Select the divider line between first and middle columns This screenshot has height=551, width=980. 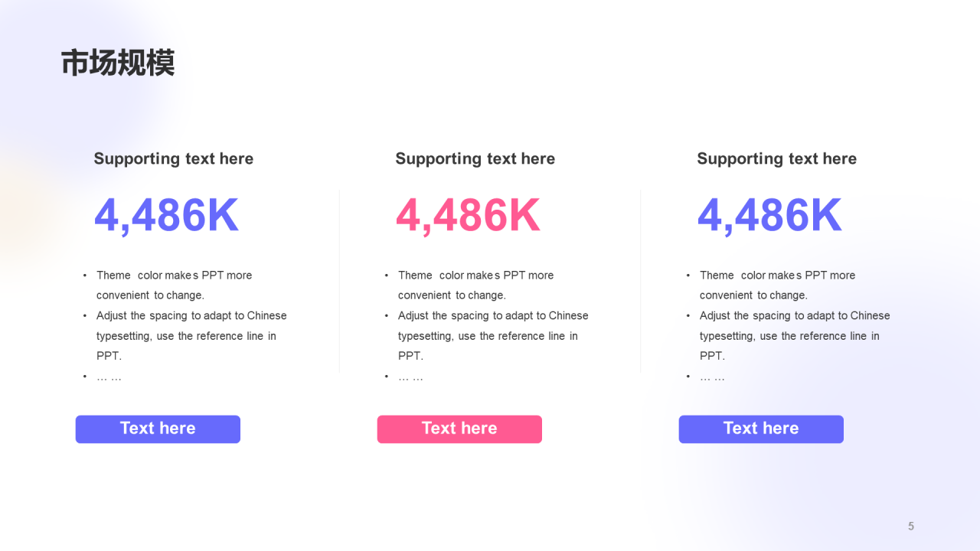[x=339, y=282]
